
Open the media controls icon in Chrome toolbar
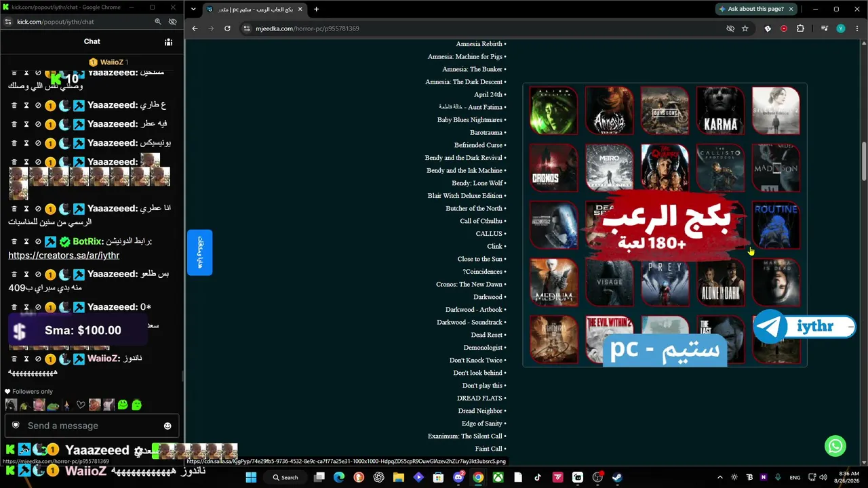[825, 28]
